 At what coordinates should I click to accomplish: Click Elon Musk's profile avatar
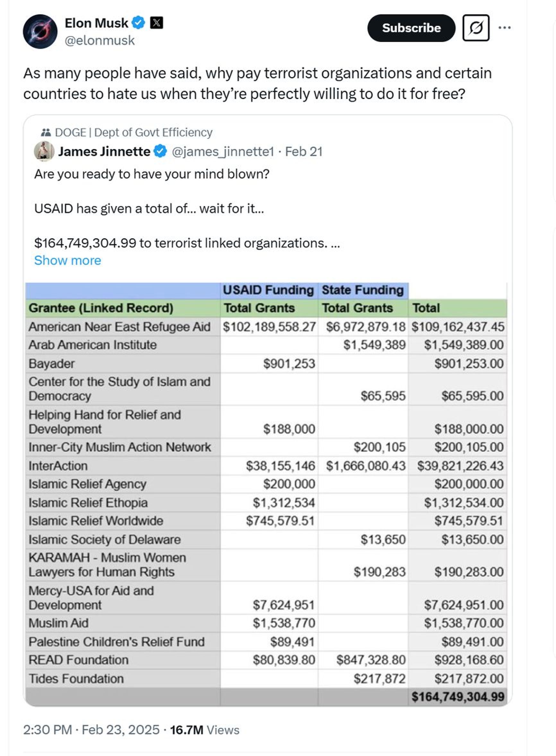click(x=40, y=32)
